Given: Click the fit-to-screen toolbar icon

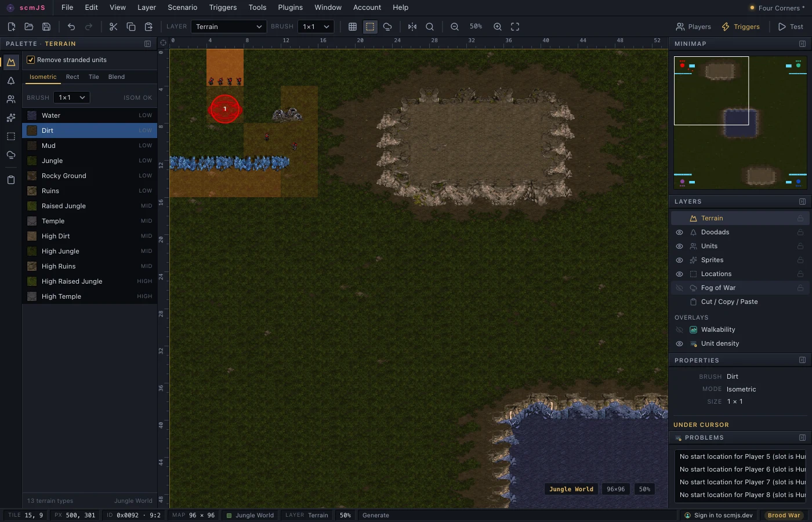Looking at the screenshot, I should [515, 27].
